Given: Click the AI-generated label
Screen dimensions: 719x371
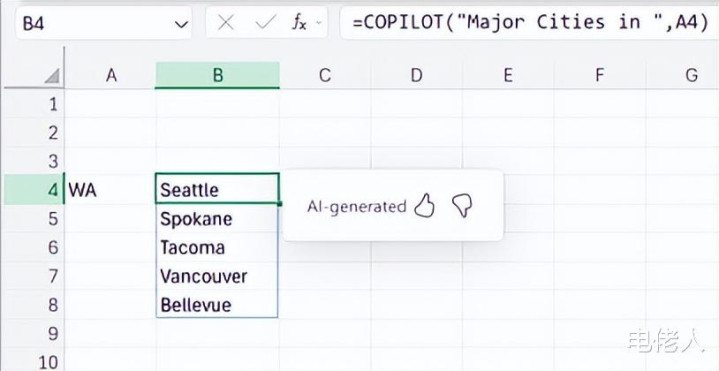Looking at the screenshot, I should point(357,207).
